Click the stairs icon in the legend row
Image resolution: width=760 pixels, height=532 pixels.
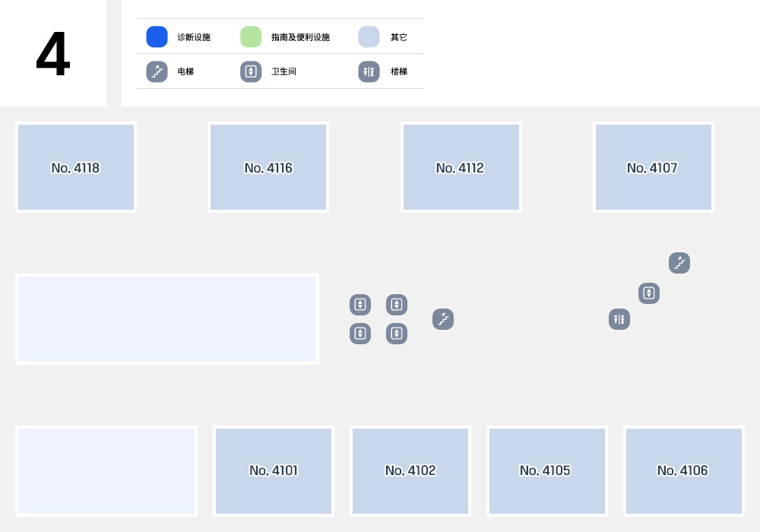(x=157, y=71)
